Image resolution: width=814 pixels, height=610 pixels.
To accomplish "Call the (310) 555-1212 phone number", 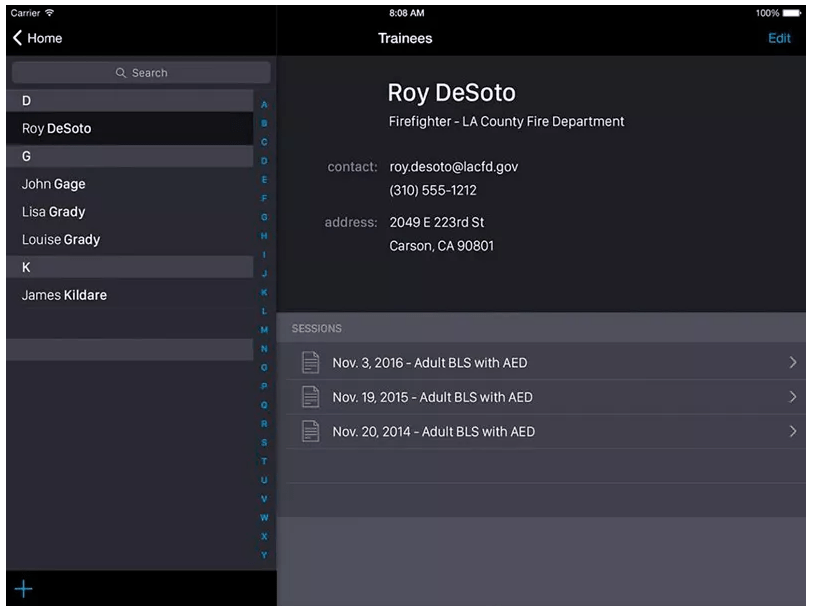I will point(432,190).
